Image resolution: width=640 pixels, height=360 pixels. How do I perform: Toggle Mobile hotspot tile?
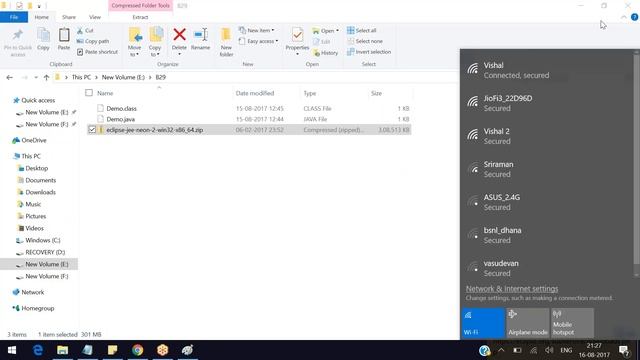(572, 323)
